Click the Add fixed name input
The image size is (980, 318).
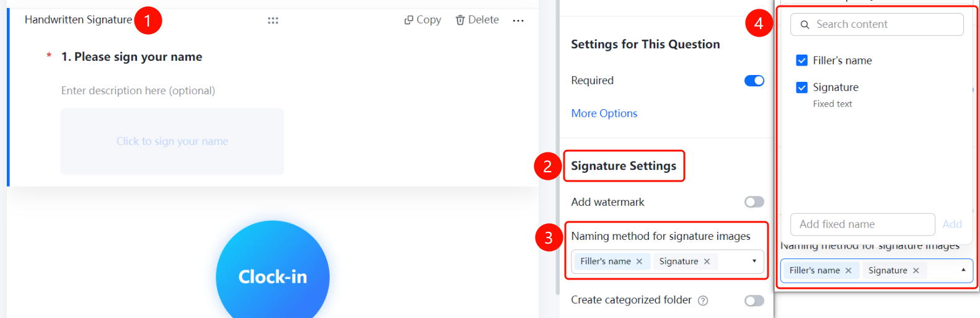pos(863,224)
